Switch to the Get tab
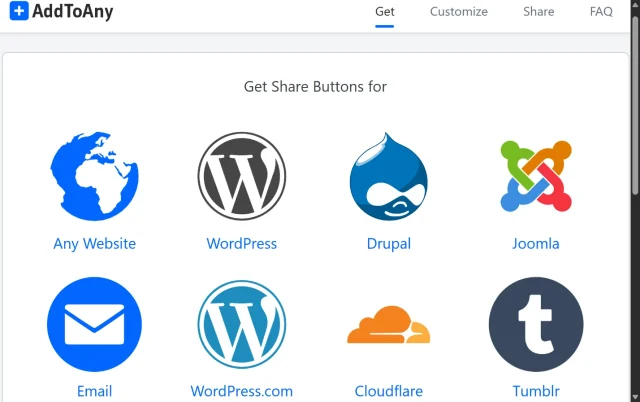The height and width of the screenshot is (402, 640). (384, 11)
